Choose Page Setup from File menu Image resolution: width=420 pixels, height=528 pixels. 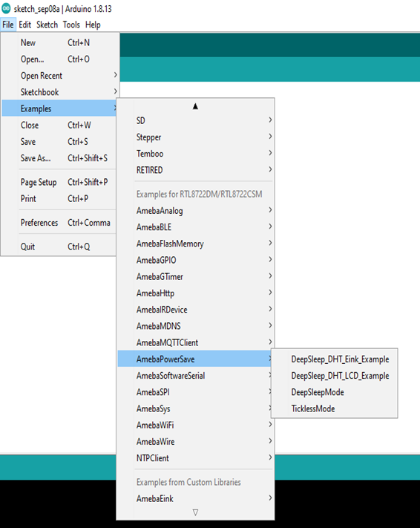coord(59,182)
